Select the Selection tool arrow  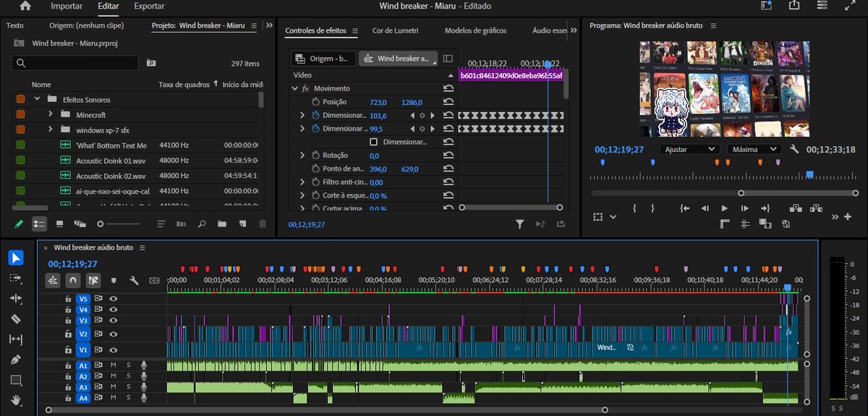16,258
